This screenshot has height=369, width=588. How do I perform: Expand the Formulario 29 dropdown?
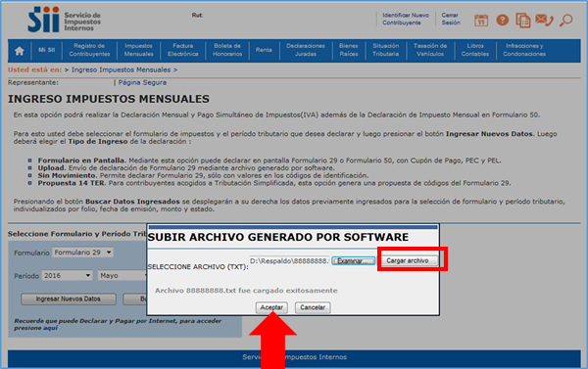tap(83, 253)
